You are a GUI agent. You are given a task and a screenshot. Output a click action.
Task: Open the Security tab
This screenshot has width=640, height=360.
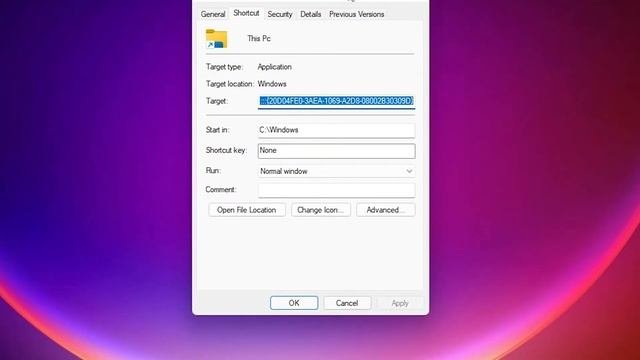[x=280, y=14]
